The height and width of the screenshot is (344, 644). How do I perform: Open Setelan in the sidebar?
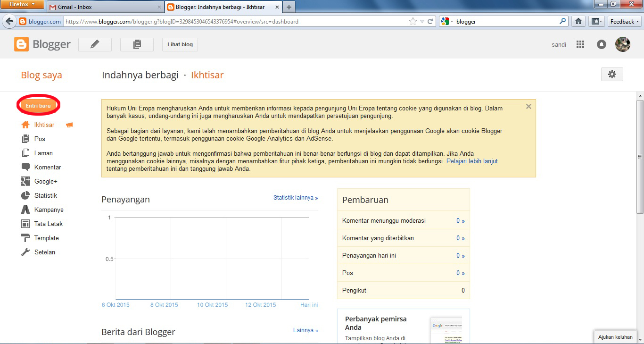[x=45, y=252]
